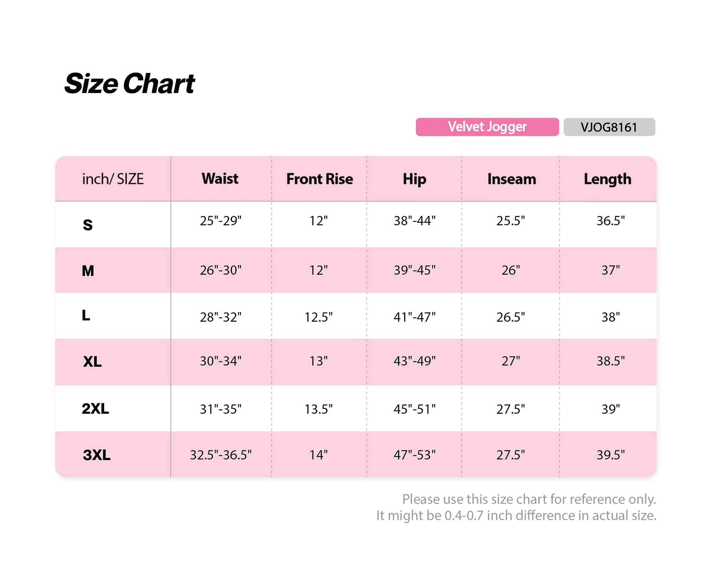
Task: Select the XL size row label
Action: point(92,361)
